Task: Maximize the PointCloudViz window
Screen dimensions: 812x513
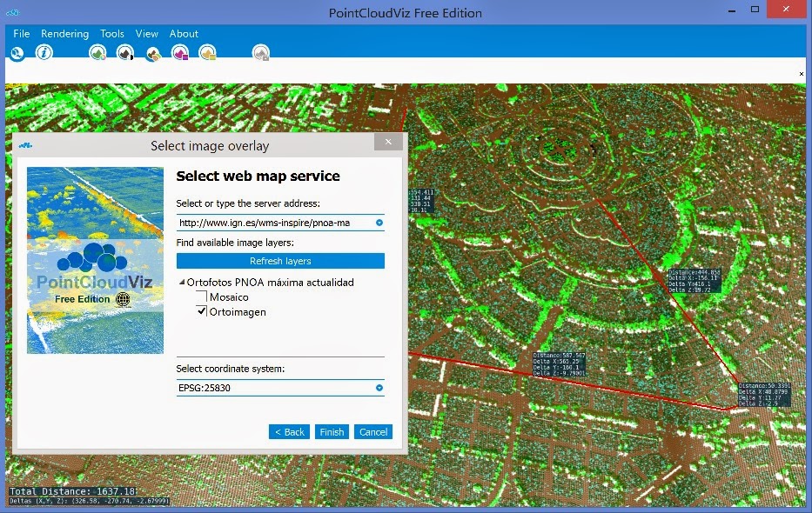Action: pos(755,10)
